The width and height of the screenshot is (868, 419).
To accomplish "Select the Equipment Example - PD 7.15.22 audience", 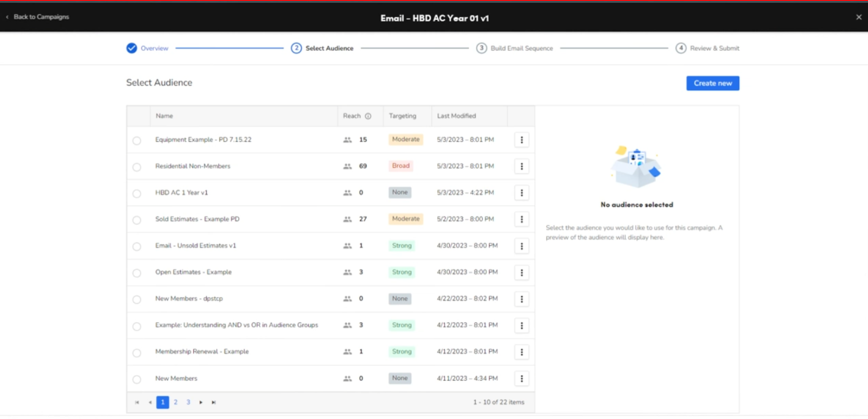I will pos(137,141).
